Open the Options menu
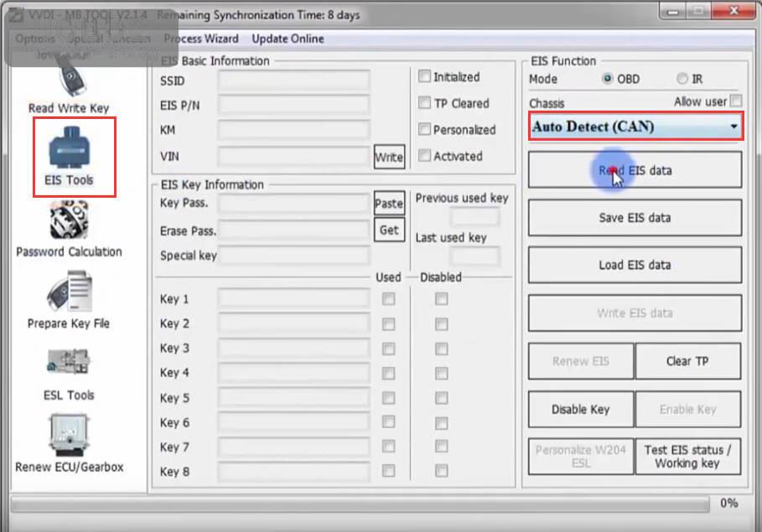This screenshot has height=532, width=762. pos(35,39)
